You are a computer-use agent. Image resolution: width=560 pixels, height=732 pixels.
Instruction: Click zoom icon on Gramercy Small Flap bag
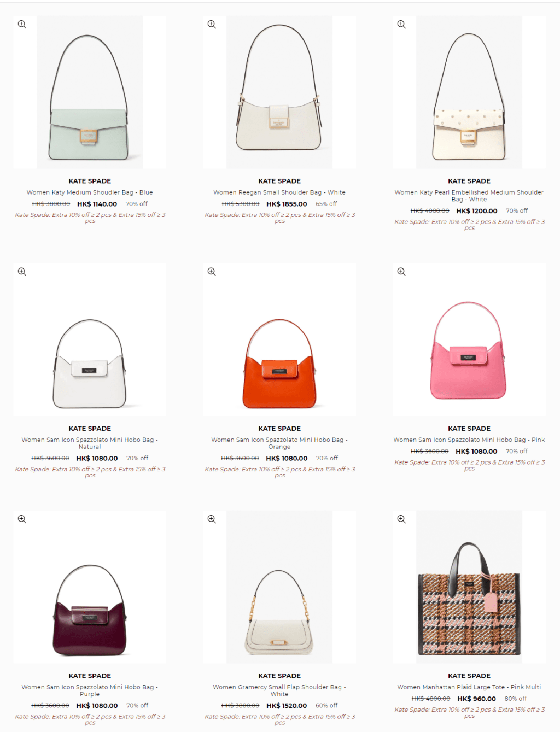212,519
